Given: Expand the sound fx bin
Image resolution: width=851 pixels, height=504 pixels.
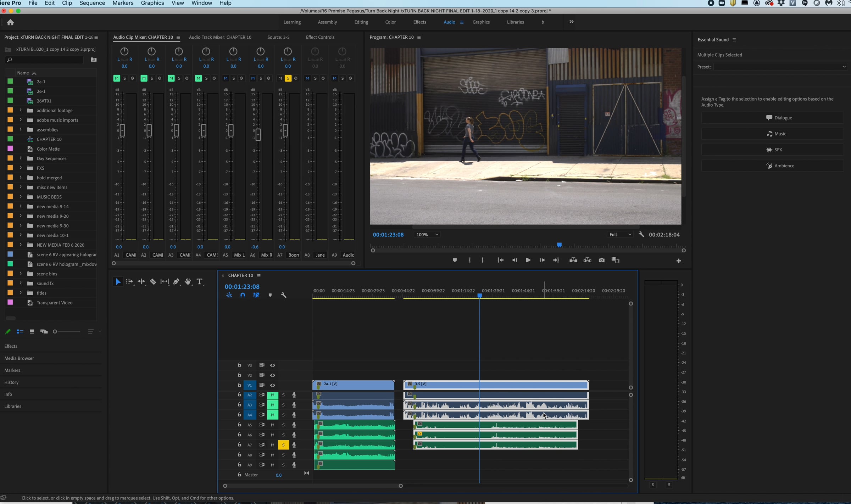Looking at the screenshot, I should (x=21, y=283).
